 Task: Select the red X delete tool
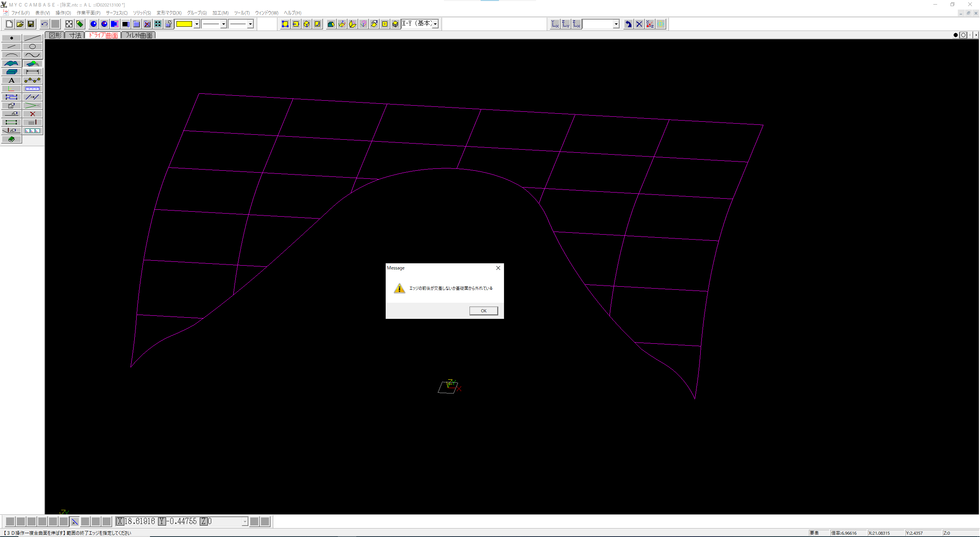(33, 114)
